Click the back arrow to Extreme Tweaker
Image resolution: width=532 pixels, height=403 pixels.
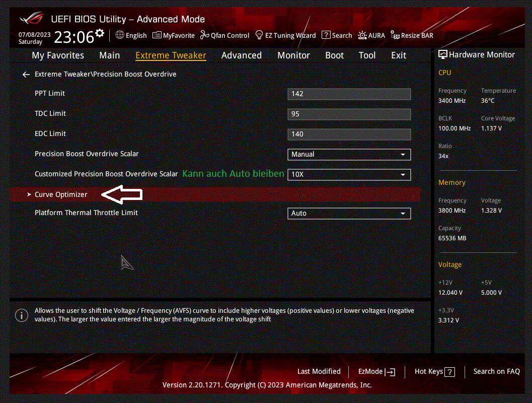click(x=26, y=75)
